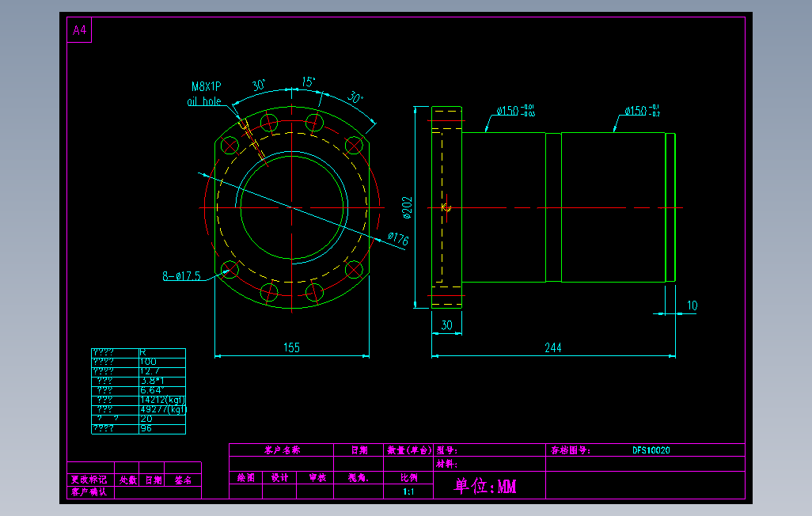Click the 30° angle next to M8X1P
812x516 pixels.
[x=259, y=85]
